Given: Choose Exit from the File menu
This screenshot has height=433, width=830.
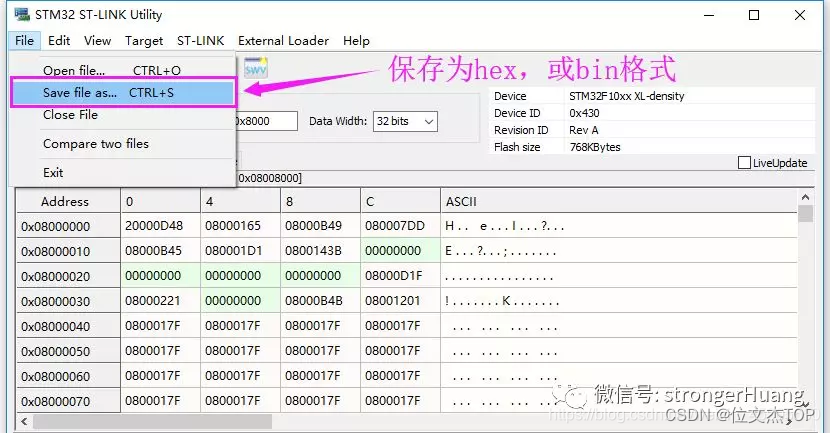Looking at the screenshot, I should click(x=123, y=173).
